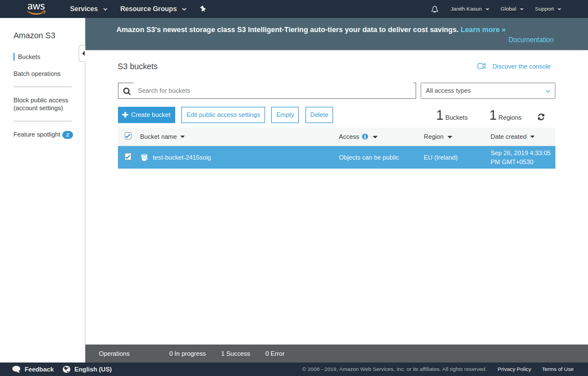Refresh the bucket list with the refresh icon
Viewport: 588px width, 376px height.
541,117
